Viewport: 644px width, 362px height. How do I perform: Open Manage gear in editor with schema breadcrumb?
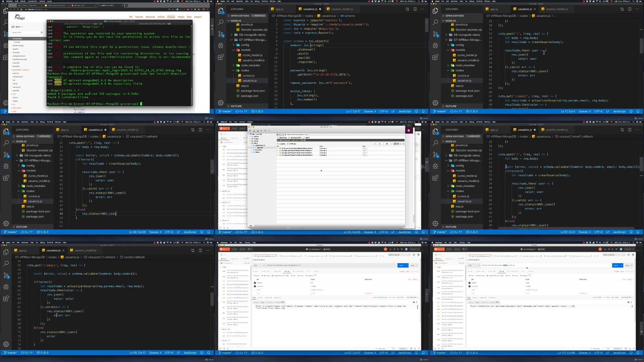[x=220, y=103]
